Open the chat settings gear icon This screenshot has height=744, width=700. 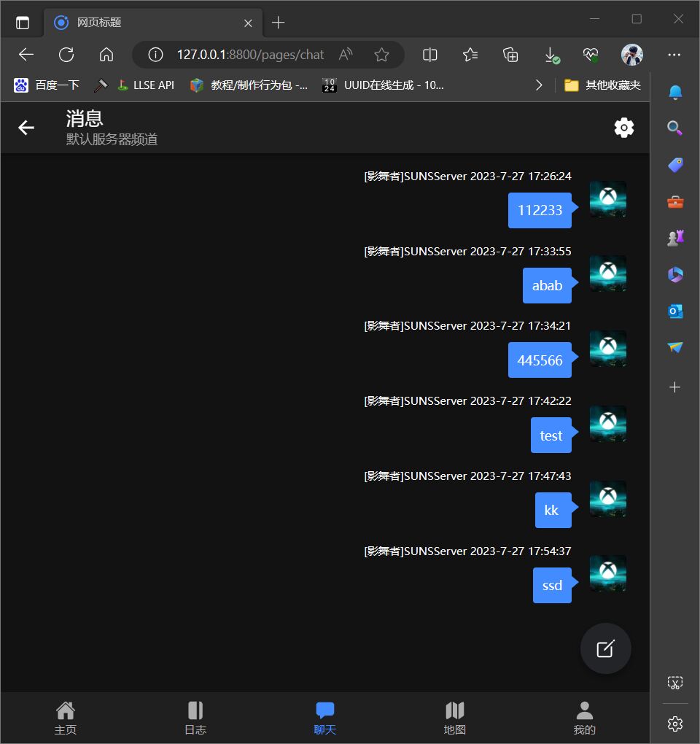coord(623,128)
